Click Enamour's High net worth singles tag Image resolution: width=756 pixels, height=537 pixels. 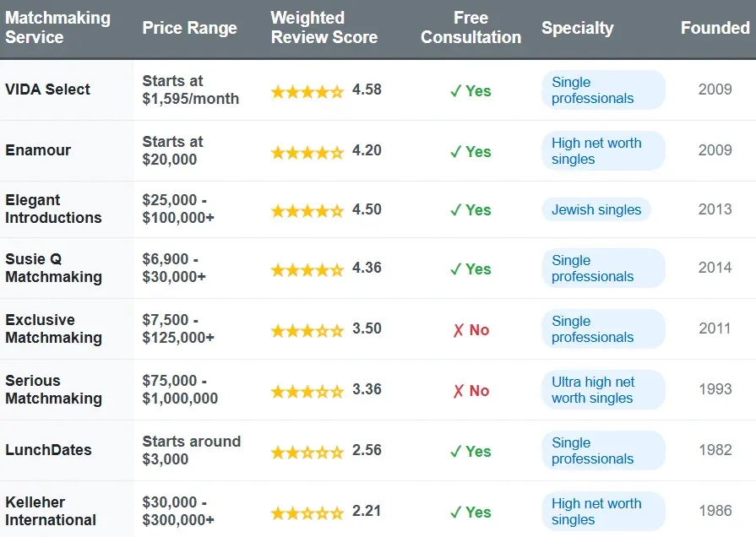603,151
